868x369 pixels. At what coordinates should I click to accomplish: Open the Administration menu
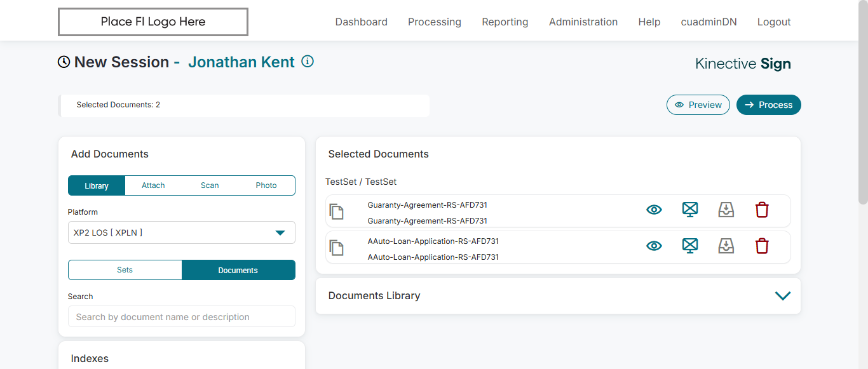(583, 22)
